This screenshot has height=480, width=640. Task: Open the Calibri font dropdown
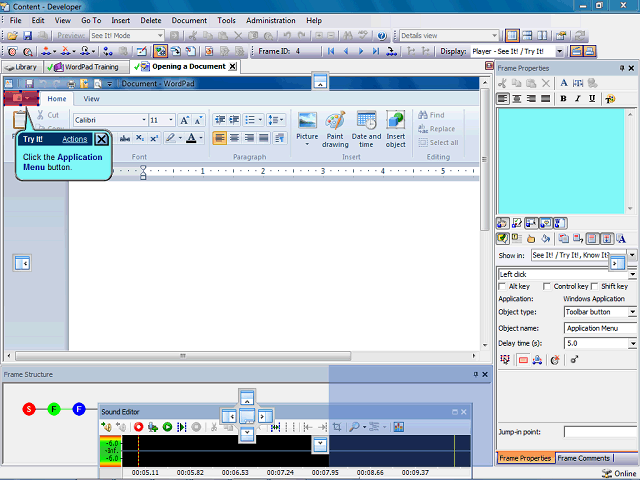click(144, 120)
